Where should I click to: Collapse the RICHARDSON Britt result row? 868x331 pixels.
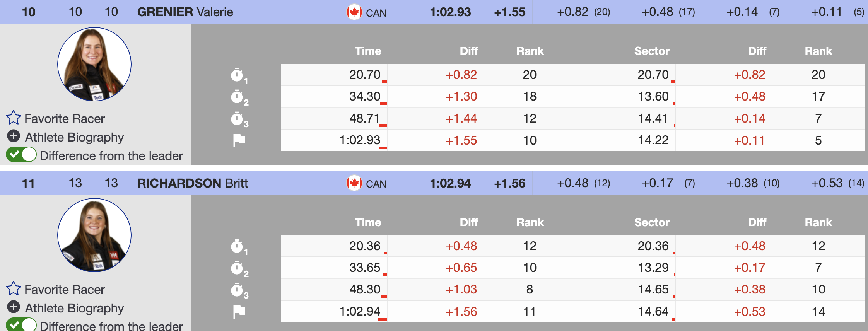192,183
